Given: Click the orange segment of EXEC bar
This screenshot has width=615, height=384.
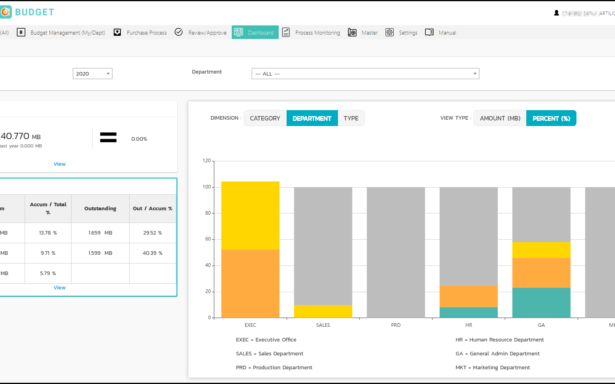Looking at the screenshot, I should click(x=250, y=283).
